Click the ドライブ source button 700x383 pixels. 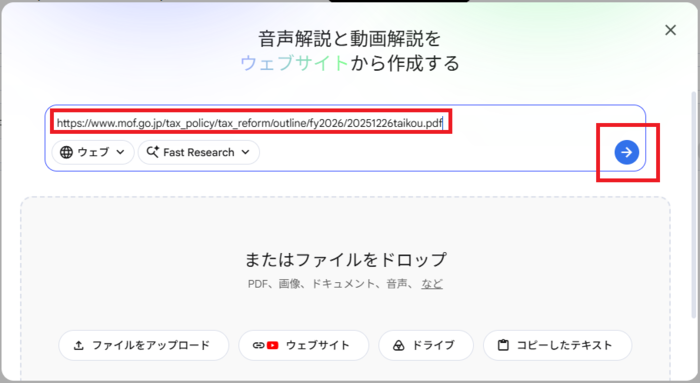point(426,346)
